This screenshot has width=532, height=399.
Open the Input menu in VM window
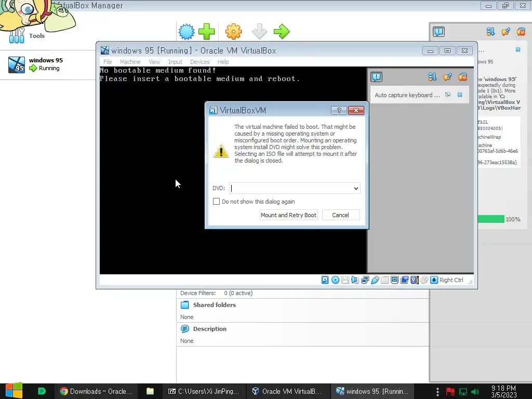click(x=175, y=62)
